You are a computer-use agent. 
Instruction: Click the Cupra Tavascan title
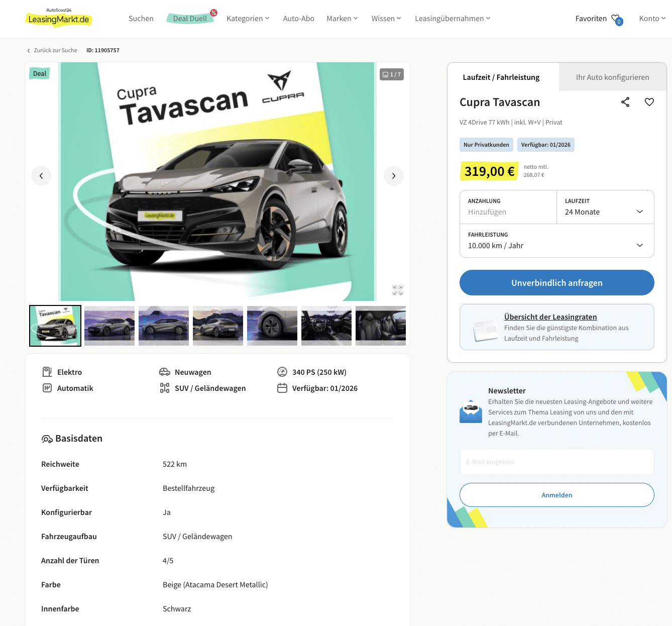click(x=500, y=102)
